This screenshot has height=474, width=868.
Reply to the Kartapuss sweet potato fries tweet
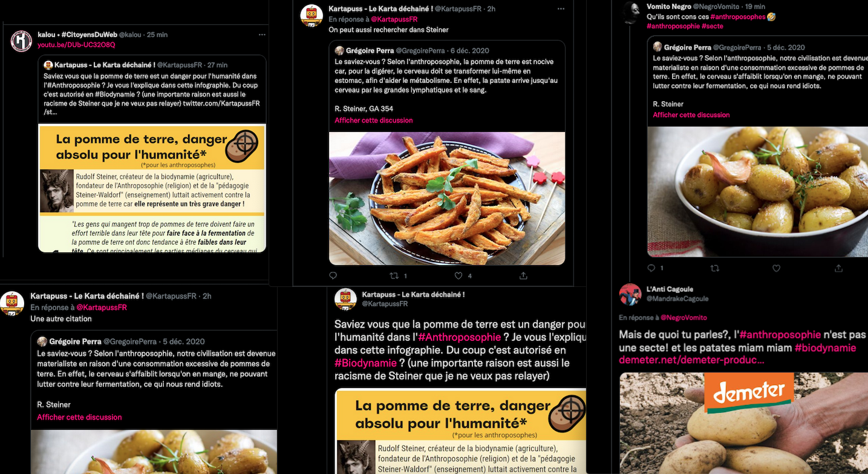click(x=333, y=275)
